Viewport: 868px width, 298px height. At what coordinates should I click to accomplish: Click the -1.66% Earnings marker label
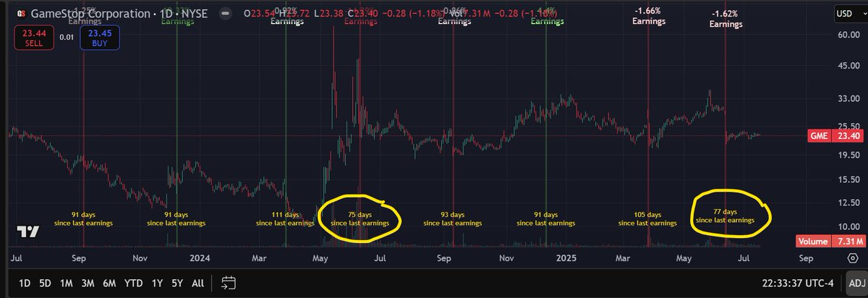click(648, 17)
